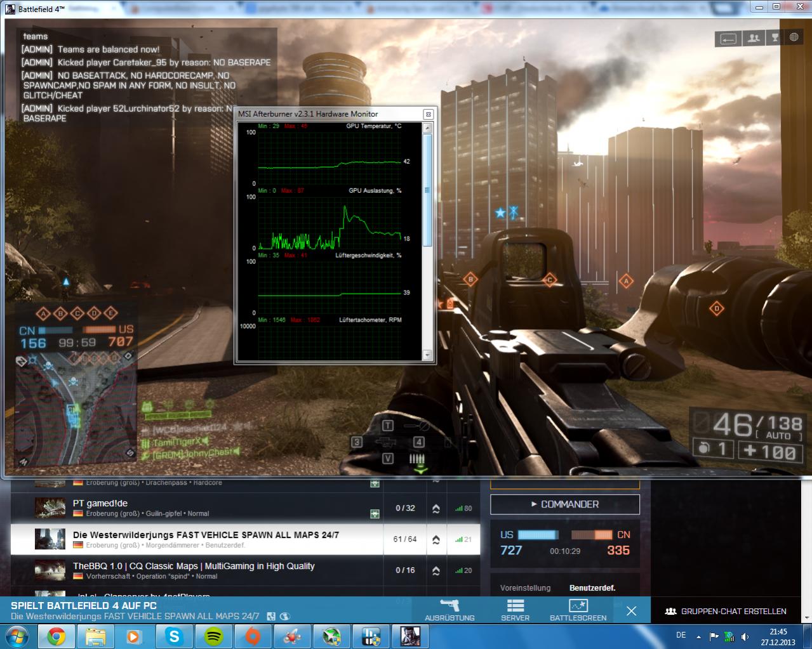Open Google Chrome from the taskbar

tap(55, 636)
